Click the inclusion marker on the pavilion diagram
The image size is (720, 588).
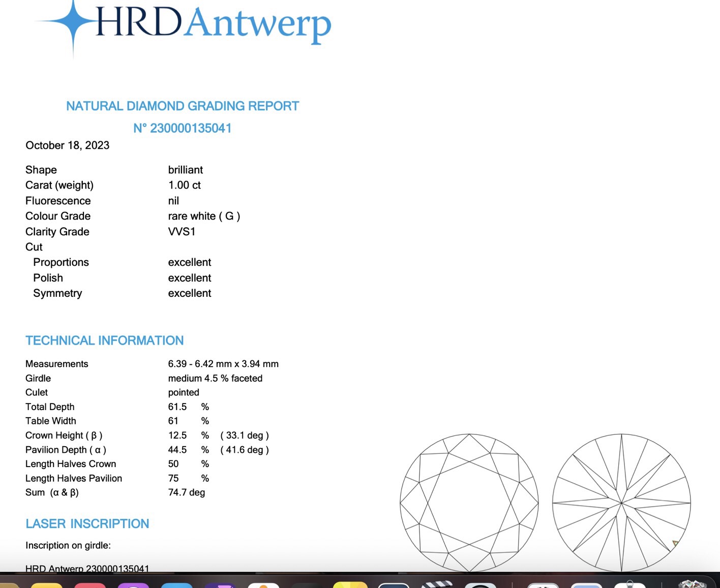point(675,543)
